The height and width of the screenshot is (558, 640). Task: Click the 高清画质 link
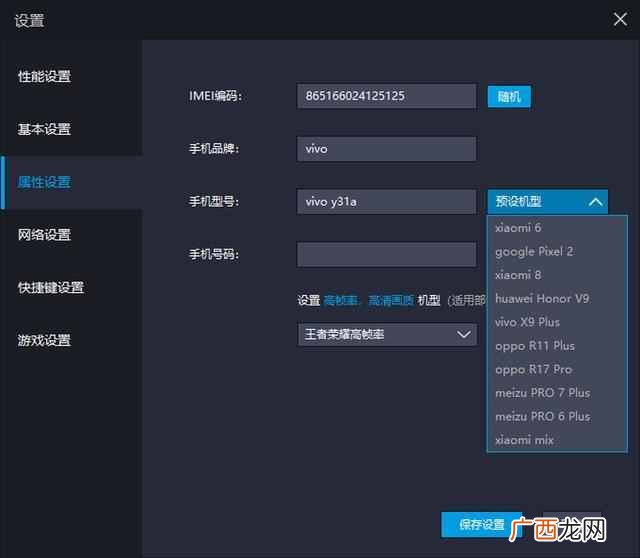point(391,301)
